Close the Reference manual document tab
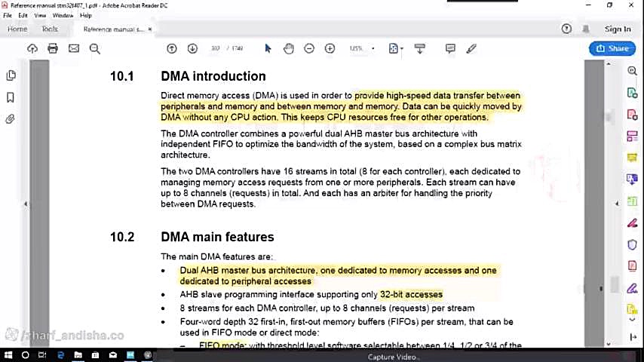This screenshot has width=644, height=362. tap(150, 29)
